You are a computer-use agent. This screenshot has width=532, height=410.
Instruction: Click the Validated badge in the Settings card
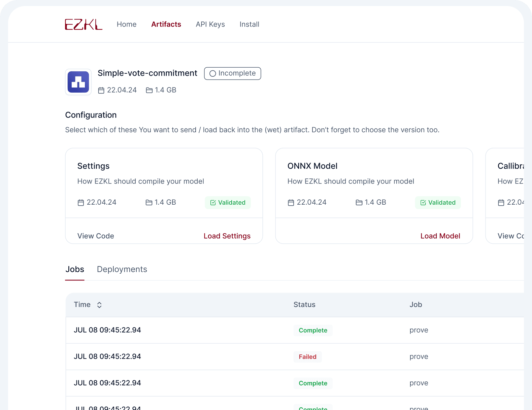(x=228, y=203)
